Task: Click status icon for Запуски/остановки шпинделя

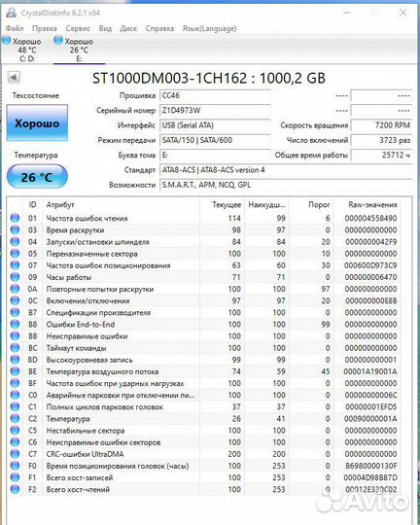Action: click(16, 242)
